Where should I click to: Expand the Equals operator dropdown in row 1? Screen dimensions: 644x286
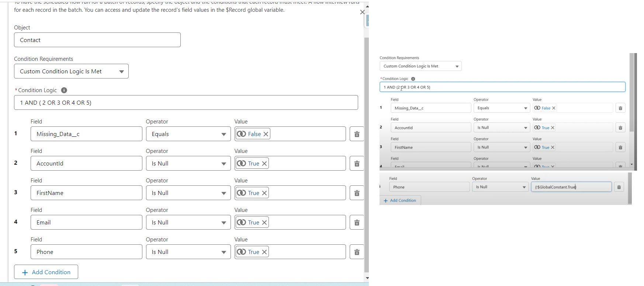coord(188,134)
